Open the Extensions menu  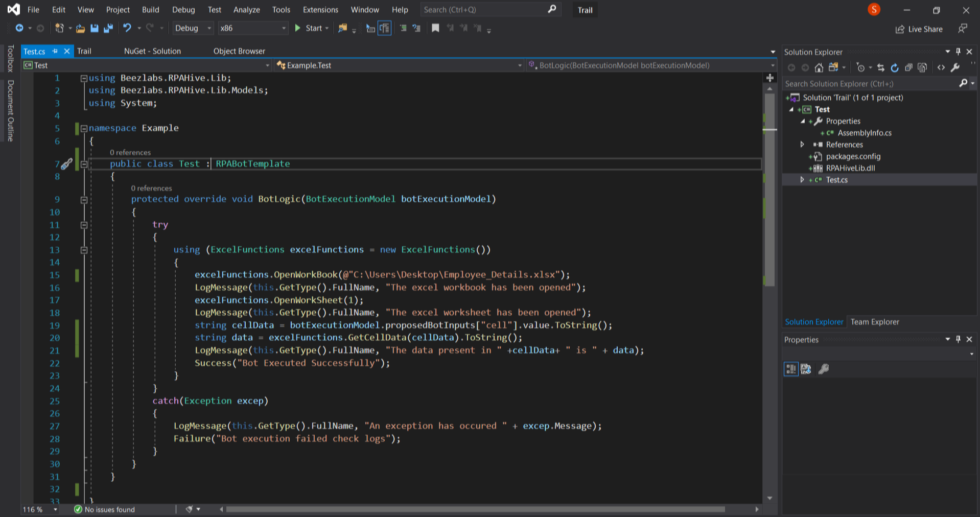click(320, 10)
